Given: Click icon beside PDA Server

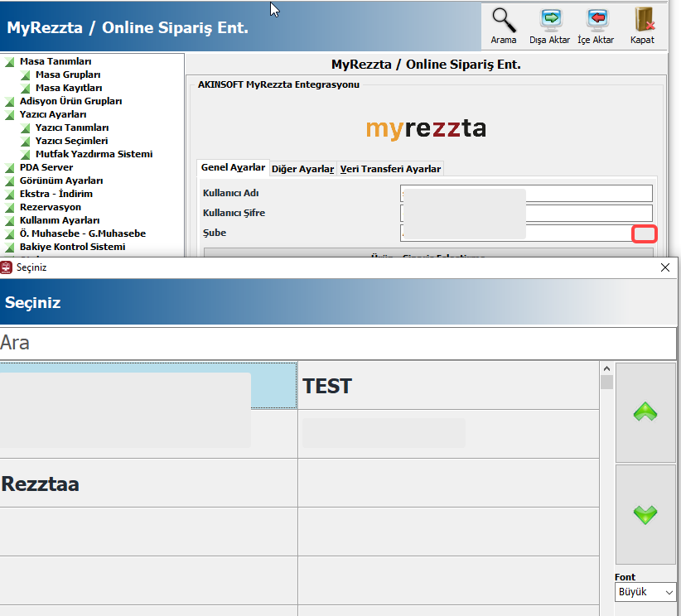Looking at the screenshot, I should coord(10,167).
